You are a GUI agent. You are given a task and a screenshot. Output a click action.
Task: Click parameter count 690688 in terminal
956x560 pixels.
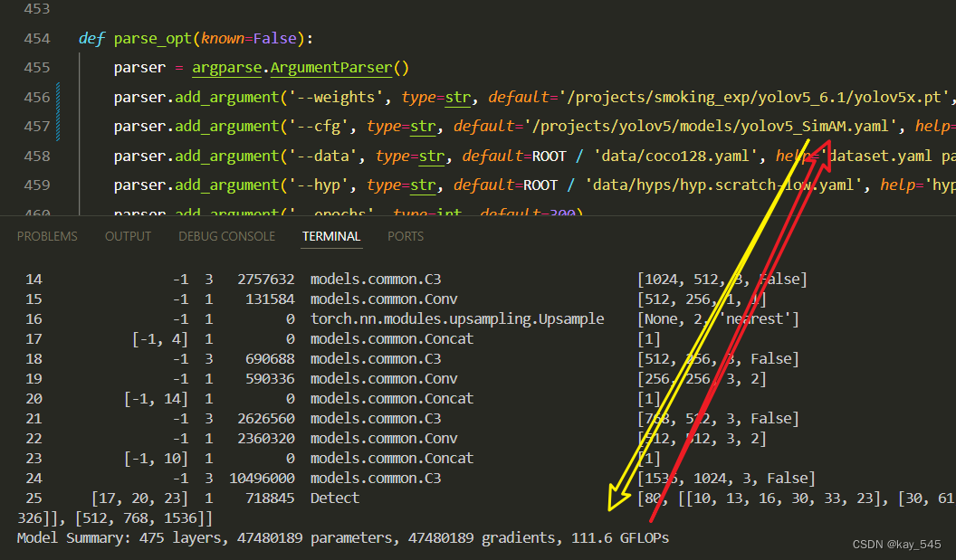(x=270, y=359)
